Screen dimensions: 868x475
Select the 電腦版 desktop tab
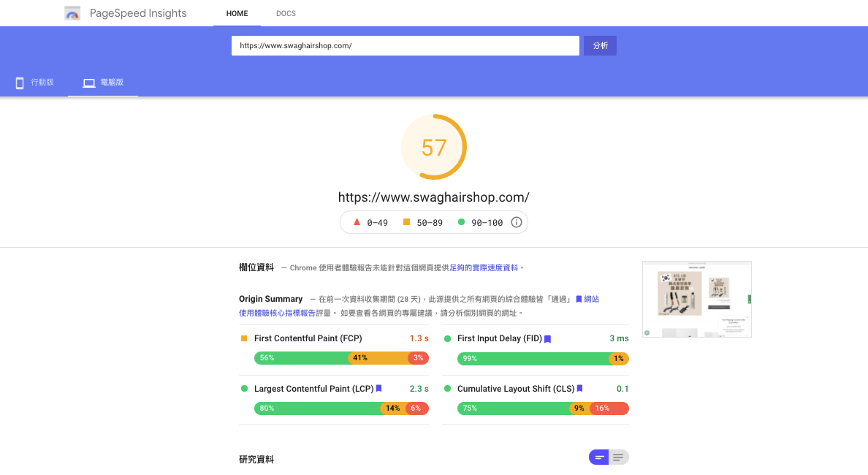point(103,83)
